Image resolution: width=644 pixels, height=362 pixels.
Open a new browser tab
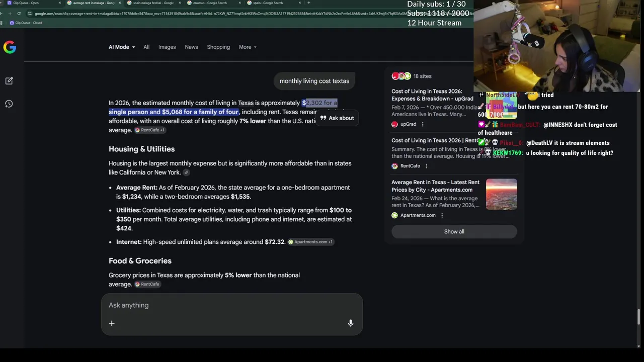click(308, 3)
